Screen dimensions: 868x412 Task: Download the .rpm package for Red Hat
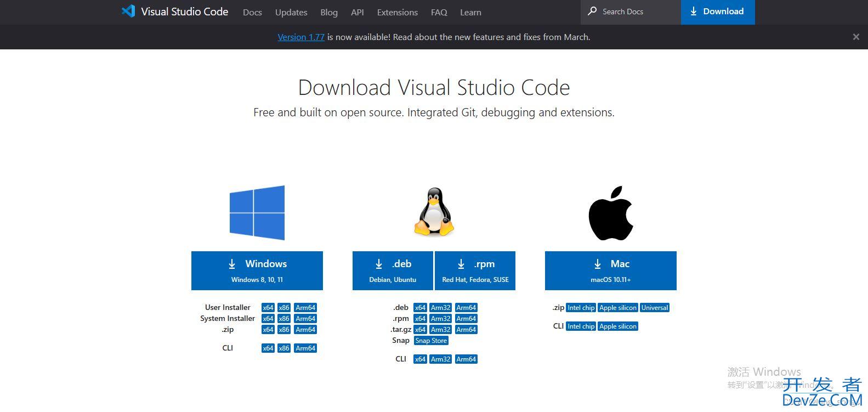[x=475, y=270]
